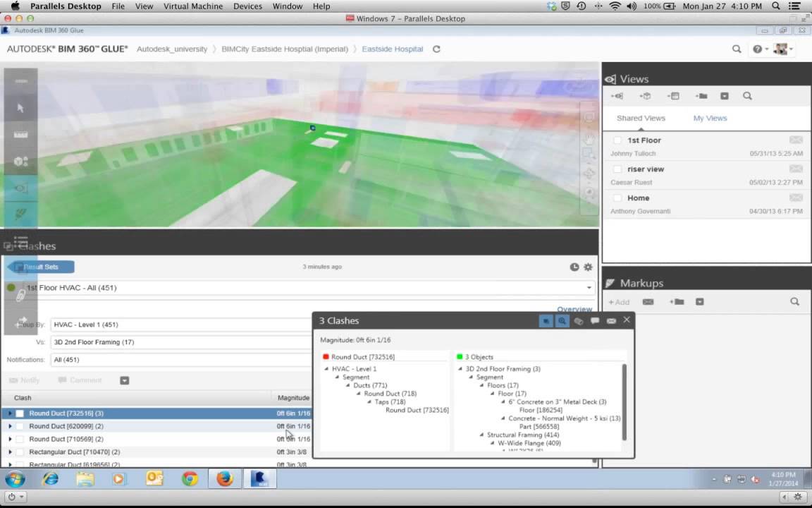
Task: Click the Add button in Markups panel
Action: pyautogui.click(x=618, y=301)
